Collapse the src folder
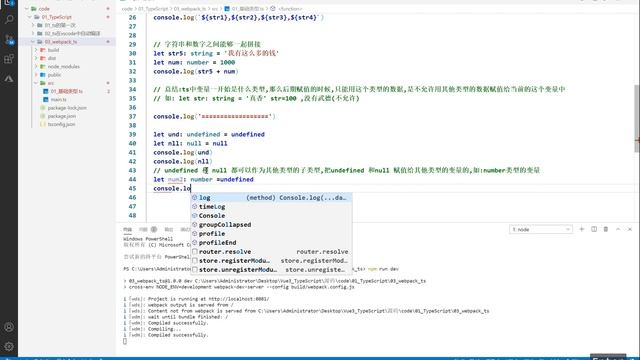 (36, 83)
